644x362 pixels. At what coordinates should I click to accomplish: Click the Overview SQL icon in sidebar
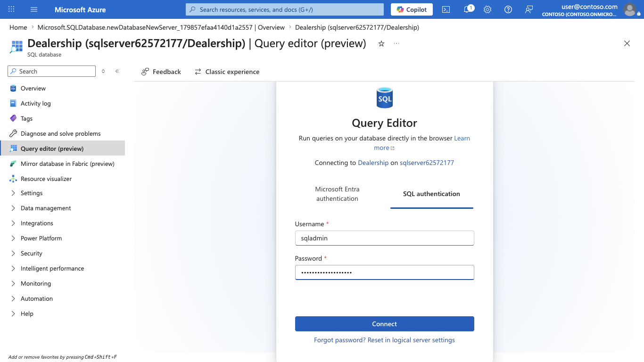13,88
